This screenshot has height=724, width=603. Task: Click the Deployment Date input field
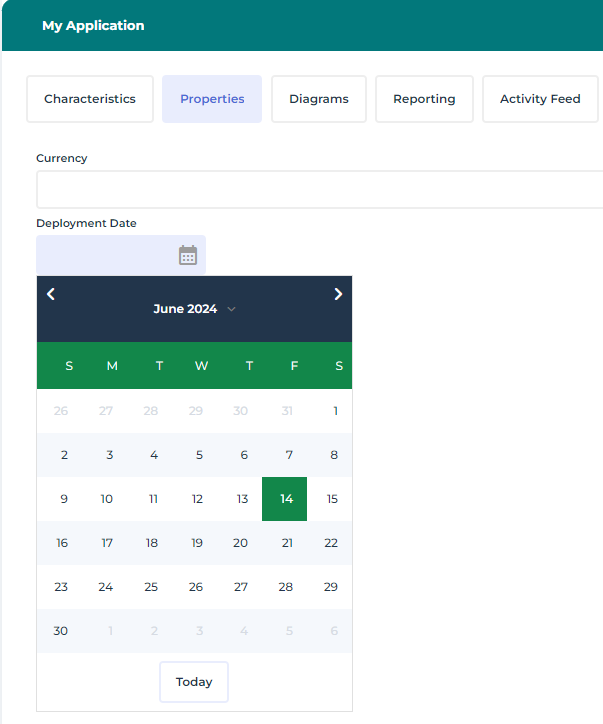coord(105,255)
